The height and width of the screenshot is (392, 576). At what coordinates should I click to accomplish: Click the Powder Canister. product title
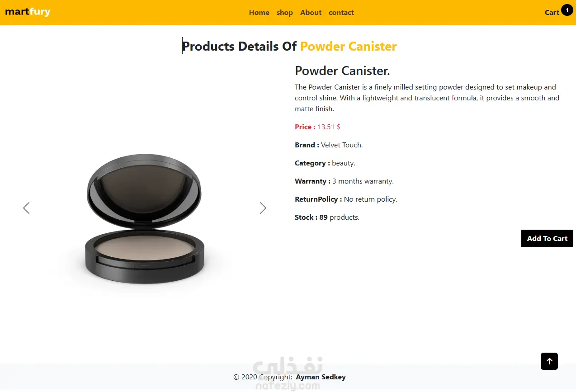(x=342, y=71)
